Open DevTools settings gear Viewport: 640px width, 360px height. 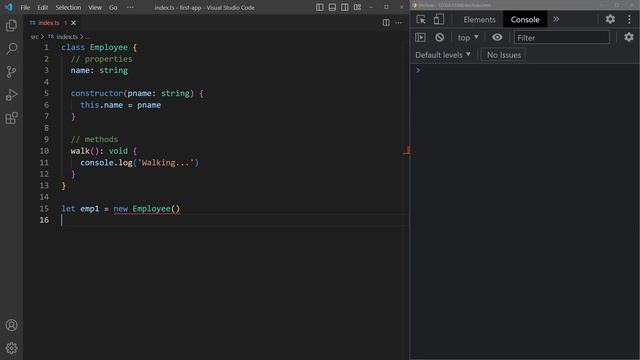(x=610, y=19)
